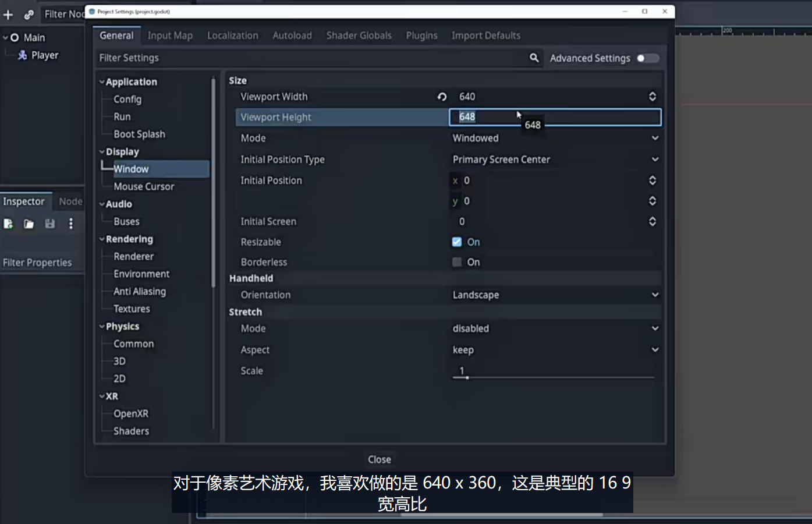Step the Viewport Width spinner arrows
The height and width of the screenshot is (524, 812).
tap(653, 97)
